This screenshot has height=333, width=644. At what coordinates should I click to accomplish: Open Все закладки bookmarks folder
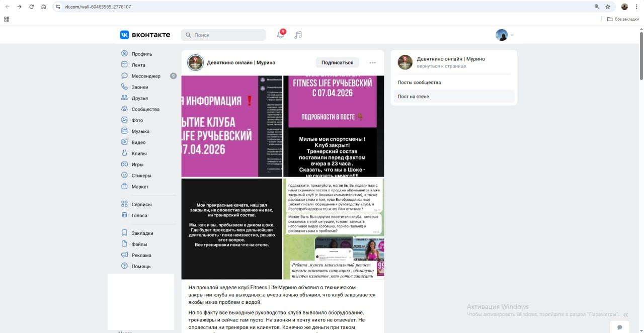pos(623,19)
